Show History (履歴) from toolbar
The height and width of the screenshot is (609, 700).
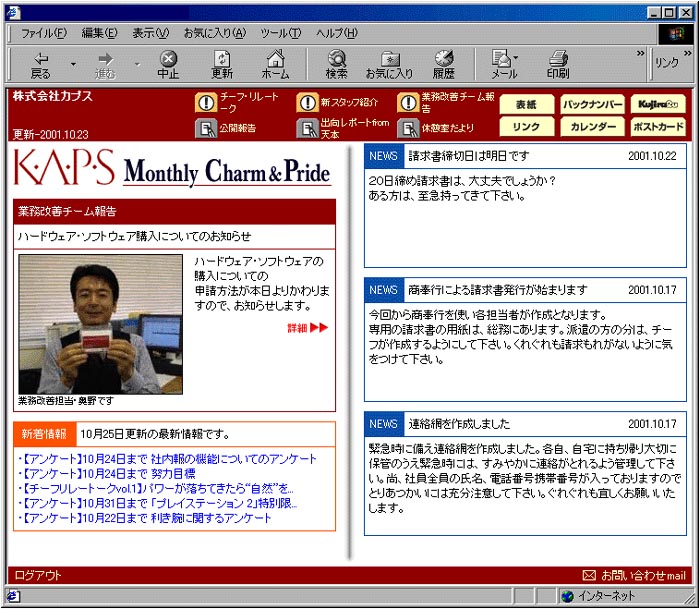click(x=443, y=65)
